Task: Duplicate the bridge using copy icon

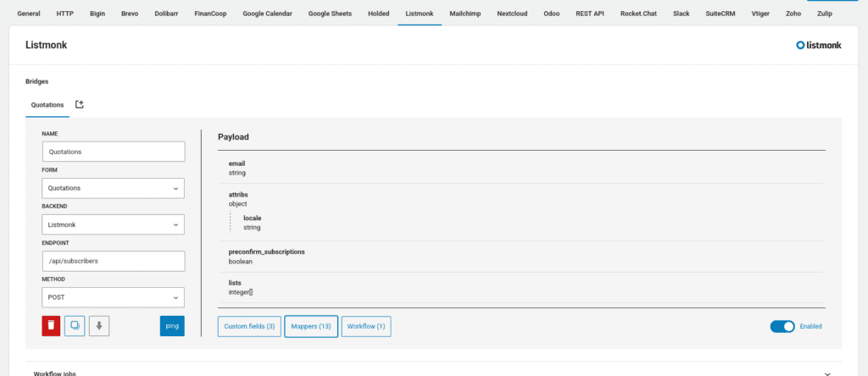Action: [75, 326]
